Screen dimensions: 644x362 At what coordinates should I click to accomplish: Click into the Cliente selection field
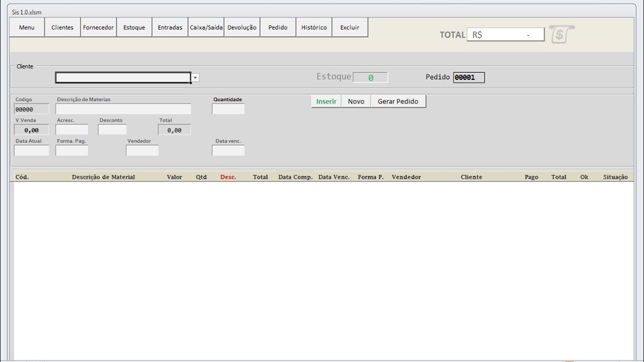(x=123, y=78)
